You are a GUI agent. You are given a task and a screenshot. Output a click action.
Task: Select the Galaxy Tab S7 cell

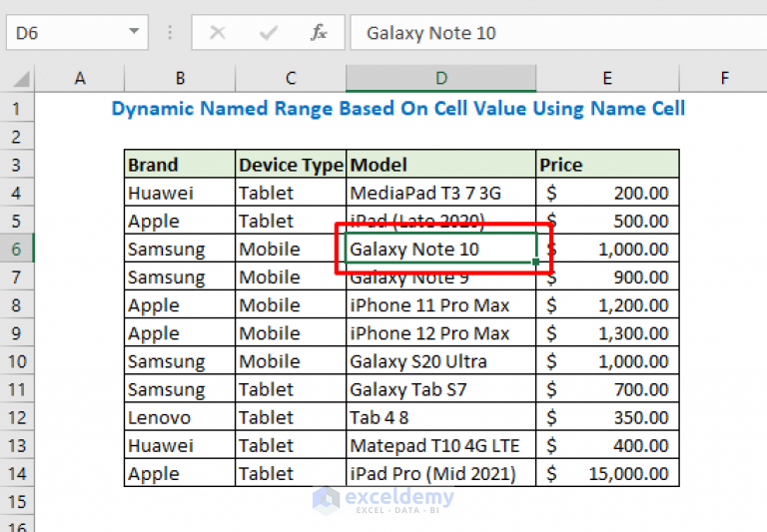(441, 389)
